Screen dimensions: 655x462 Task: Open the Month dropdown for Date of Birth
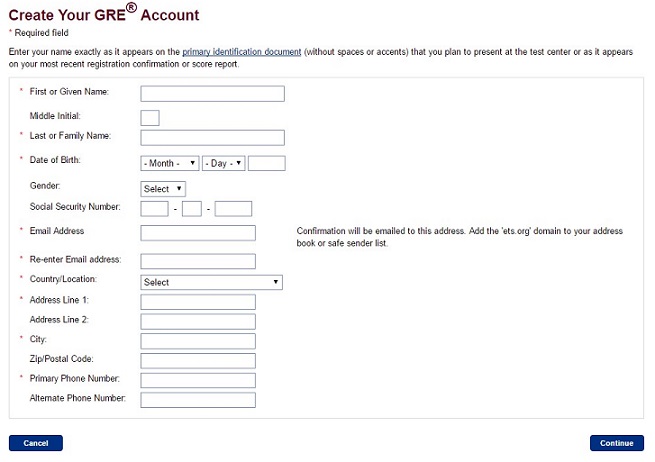(x=170, y=163)
